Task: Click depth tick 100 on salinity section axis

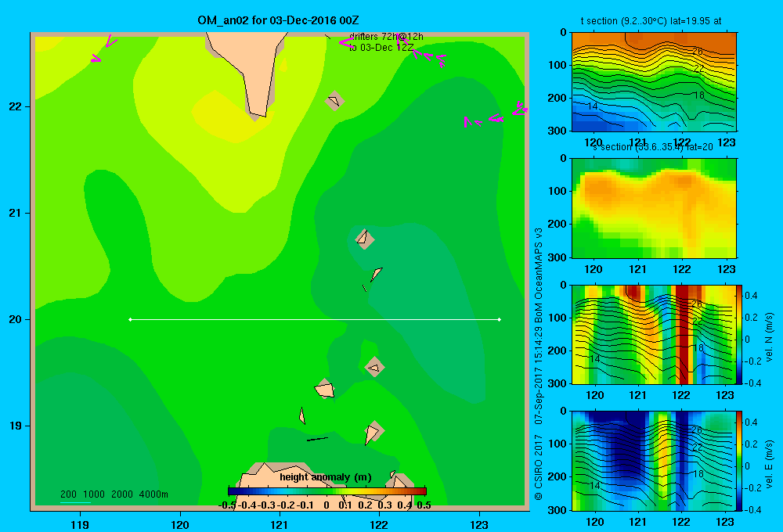Action: coord(557,191)
